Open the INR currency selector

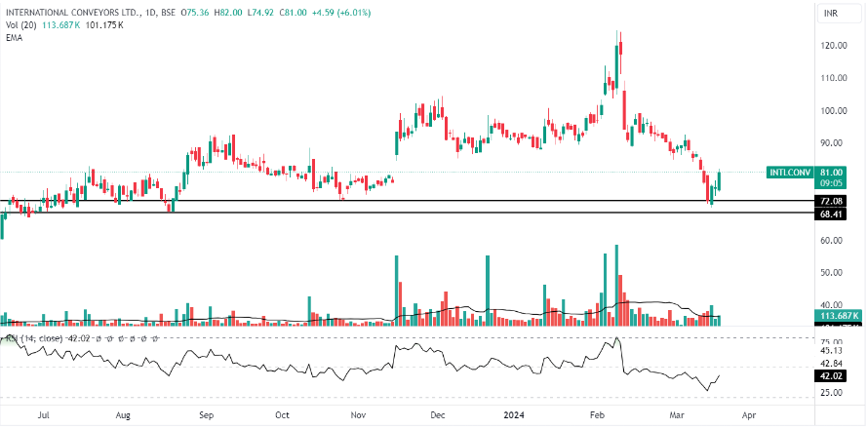[832, 15]
